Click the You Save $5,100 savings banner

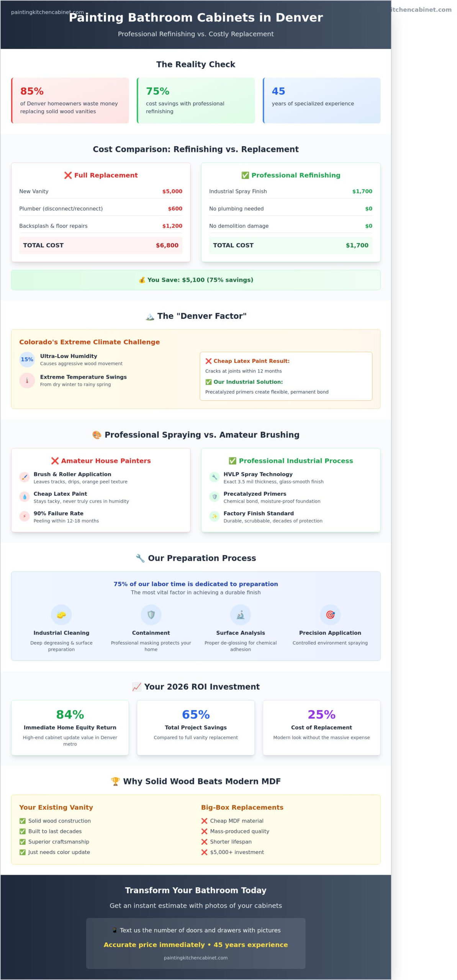pos(196,280)
